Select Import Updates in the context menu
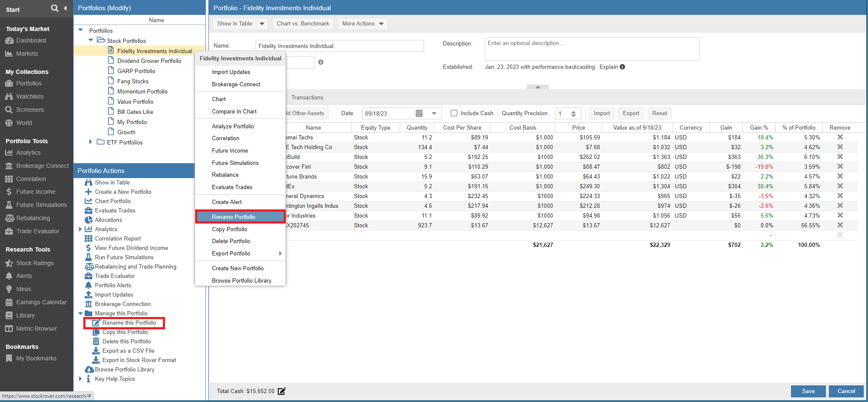The height and width of the screenshot is (402, 868). [240, 72]
